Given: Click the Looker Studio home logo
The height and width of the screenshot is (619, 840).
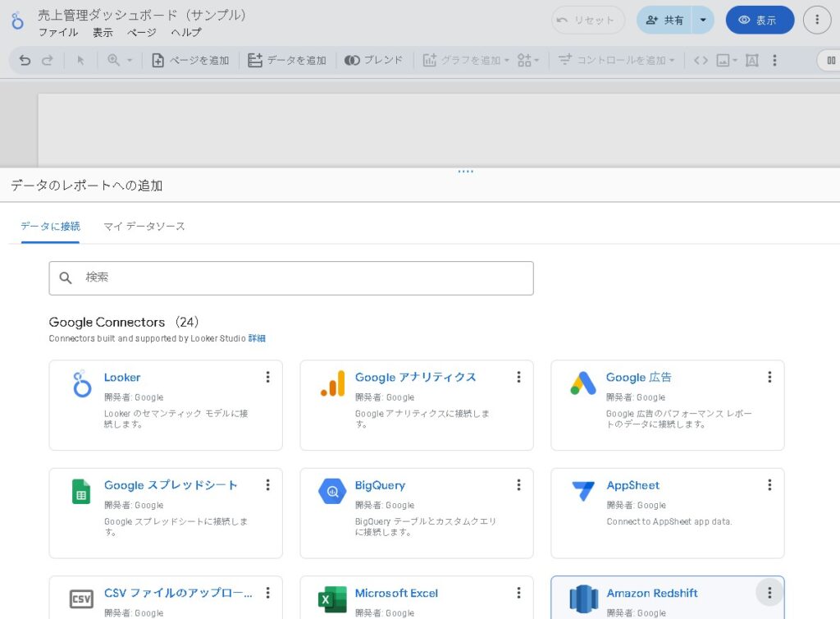Looking at the screenshot, I should (x=17, y=21).
